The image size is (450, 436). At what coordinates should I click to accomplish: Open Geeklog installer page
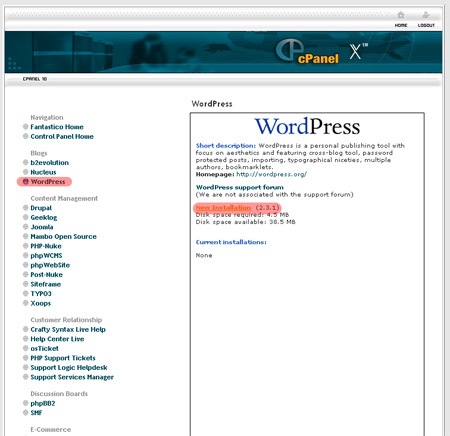[44, 218]
